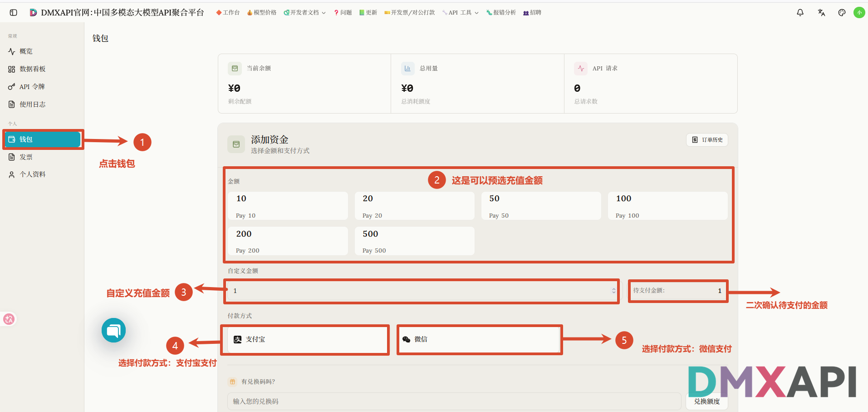
Task: Focus the 输入您的兑换码 redeem code field
Action: click(454, 402)
